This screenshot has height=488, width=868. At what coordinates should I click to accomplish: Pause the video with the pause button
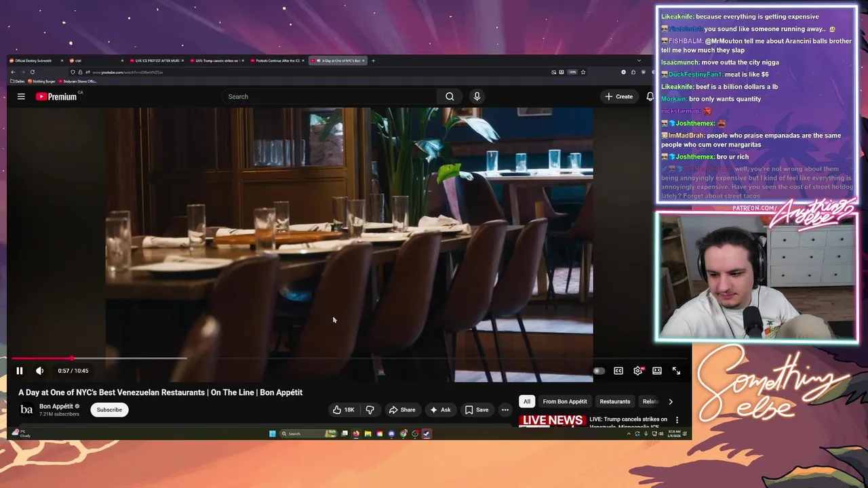click(x=20, y=371)
